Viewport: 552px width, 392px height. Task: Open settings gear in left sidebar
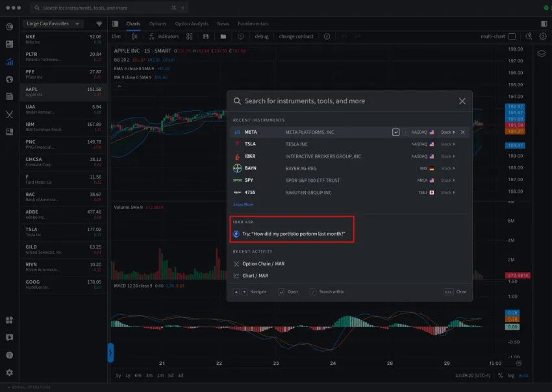(10, 373)
